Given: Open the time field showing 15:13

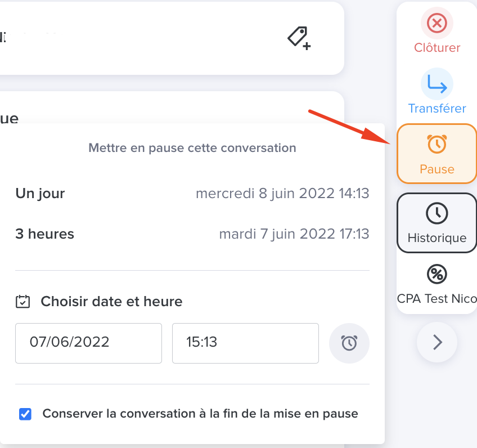Looking at the screenshot, I should pyautogui.click(x=245, y=343).
